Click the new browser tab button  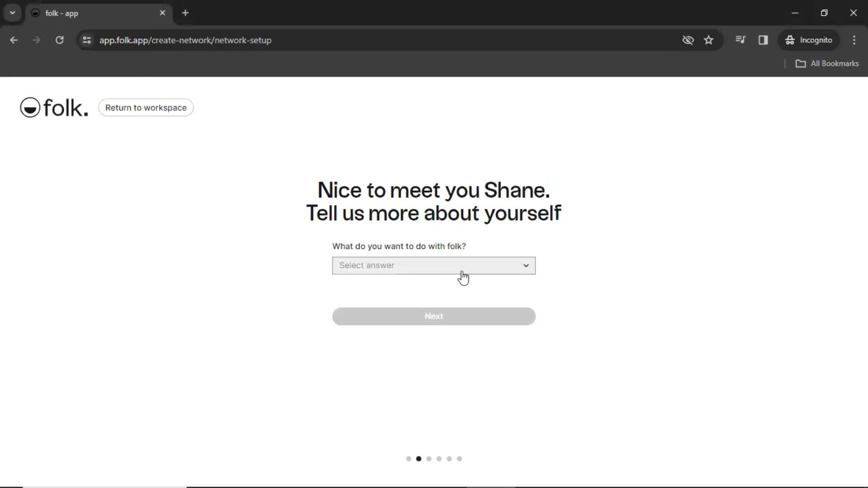click(185, 13)
